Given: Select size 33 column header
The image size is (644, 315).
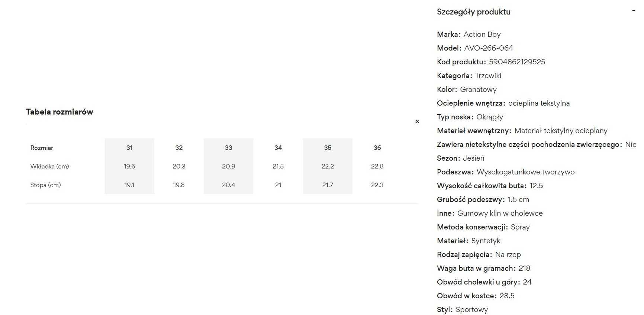Looking at the screenshot, I should pos(228,148).
